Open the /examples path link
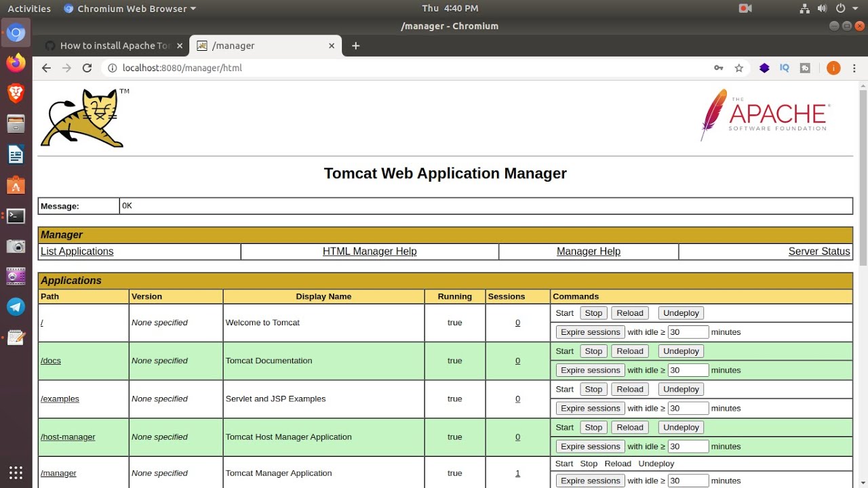This screenshot has width=868, height=488. coord(60,399)
